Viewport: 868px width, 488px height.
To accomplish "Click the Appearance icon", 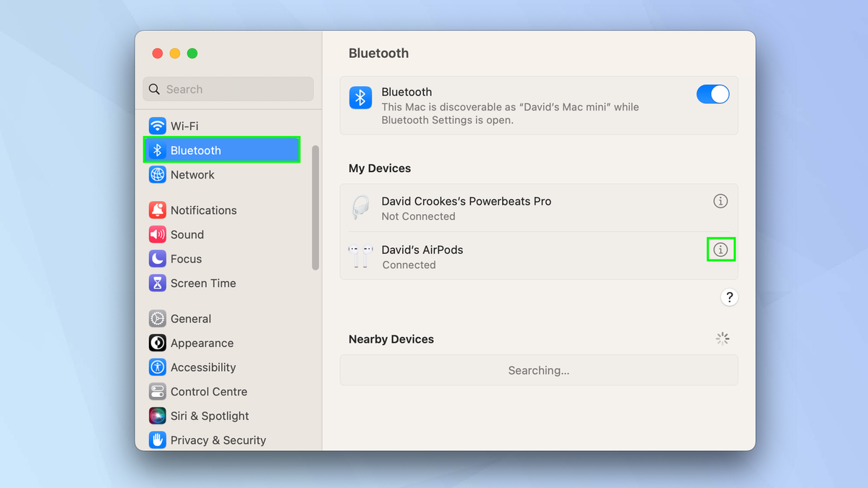I will click(158, 343).
